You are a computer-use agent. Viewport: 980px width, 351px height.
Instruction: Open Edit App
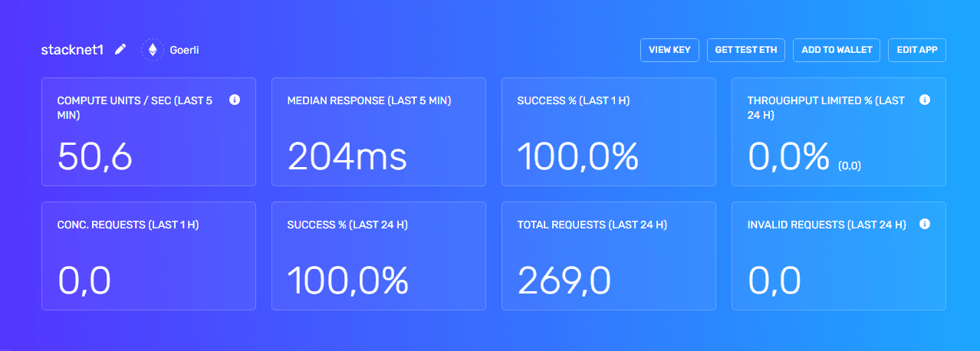[x=917, y=50]
